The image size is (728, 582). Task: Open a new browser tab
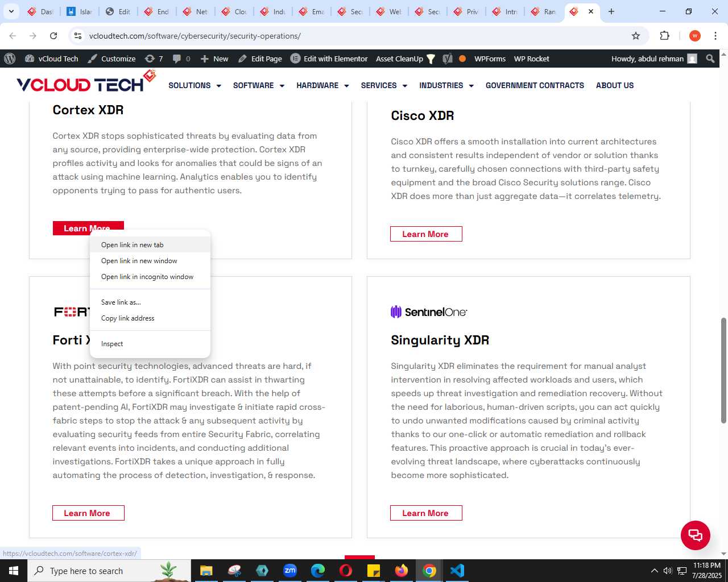[611, 11]
